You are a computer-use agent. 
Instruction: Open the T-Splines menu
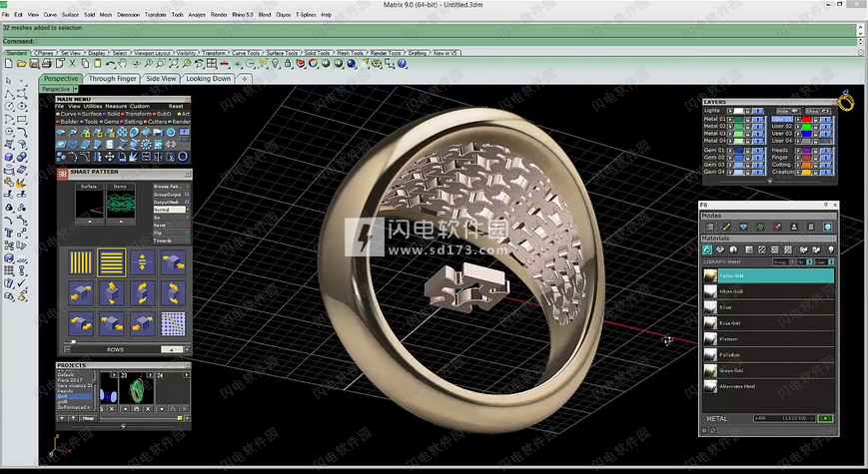[306, 14]
